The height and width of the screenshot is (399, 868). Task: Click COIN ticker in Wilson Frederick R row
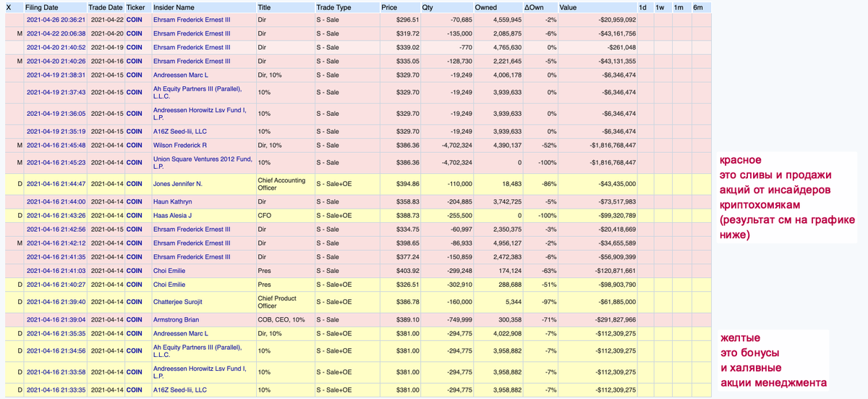[134, 145]
